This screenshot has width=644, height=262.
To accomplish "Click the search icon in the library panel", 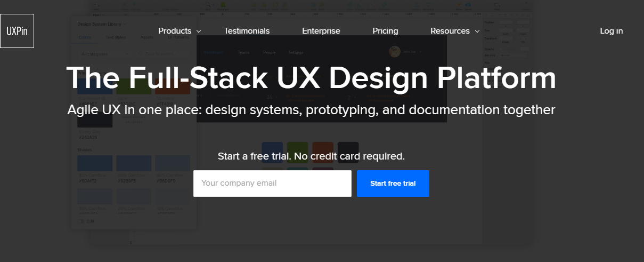I will (x=141, y=54).
